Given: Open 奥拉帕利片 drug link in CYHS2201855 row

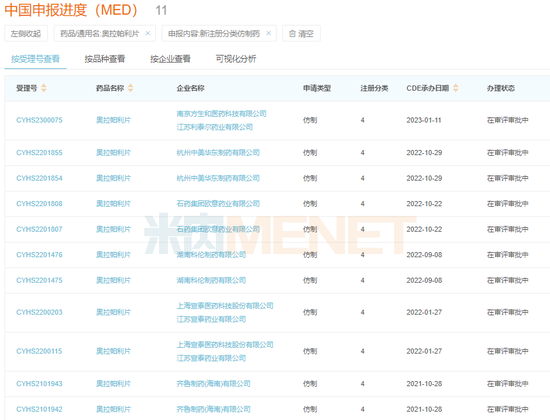Looking at the screenshot, I should pyautogui.click(x=114, y=153).
